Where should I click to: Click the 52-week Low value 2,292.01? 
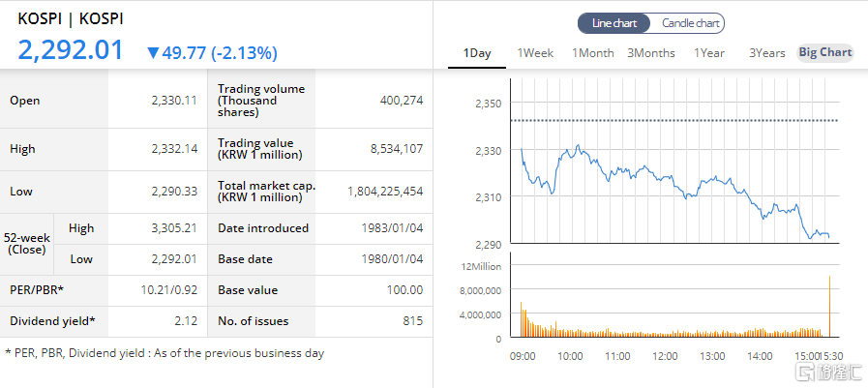click(x=174, y=259)
